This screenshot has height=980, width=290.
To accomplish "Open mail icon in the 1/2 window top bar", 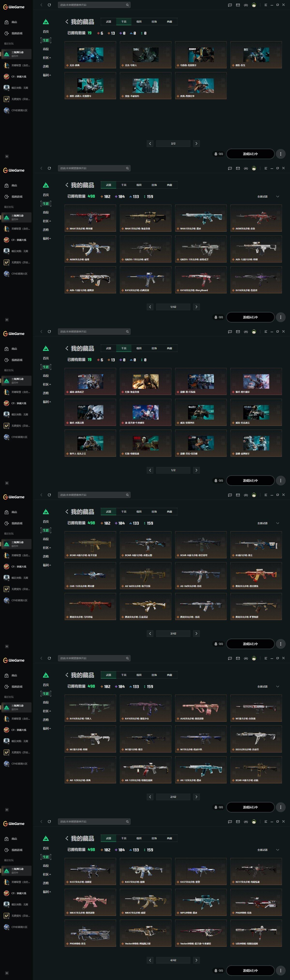I will [x=238, y=331].
